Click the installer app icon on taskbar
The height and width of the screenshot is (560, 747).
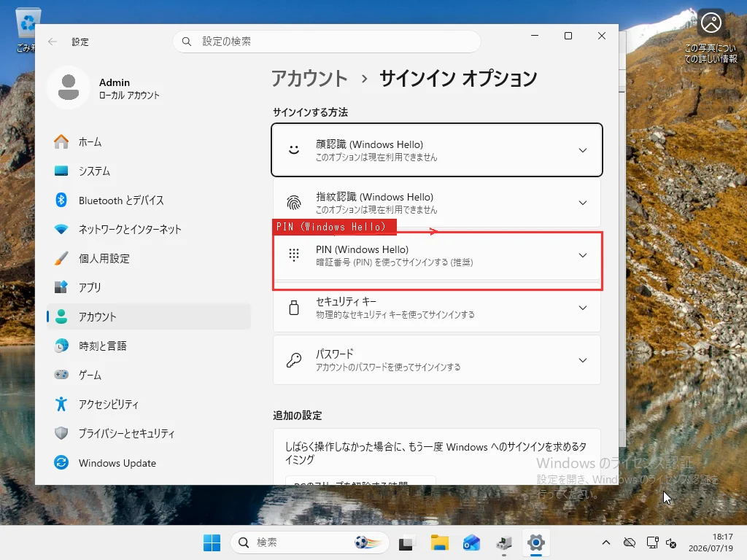pyautogui.click(x=503, y=542)
